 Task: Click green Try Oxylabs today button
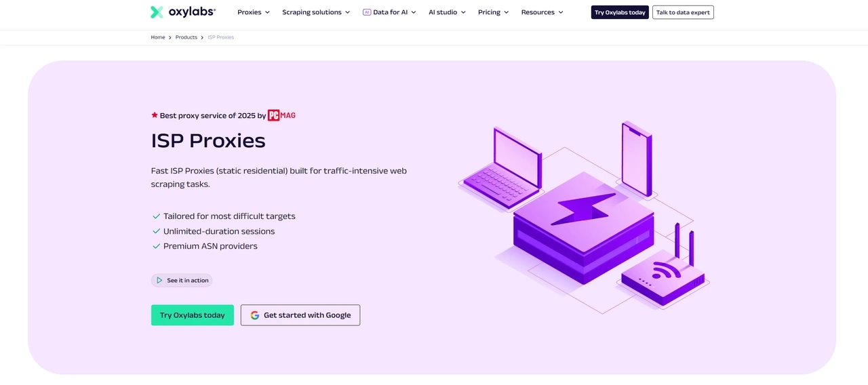(x=193, y=315)
